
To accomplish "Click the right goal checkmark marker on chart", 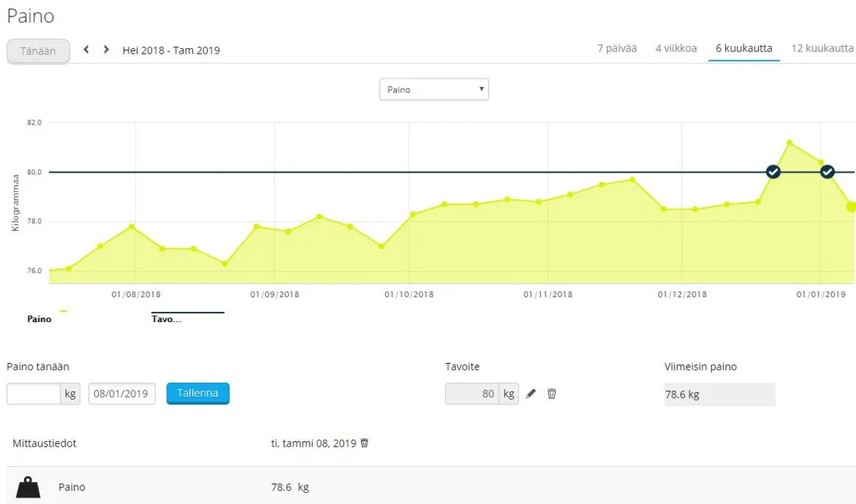I will (x=827, y=172).
